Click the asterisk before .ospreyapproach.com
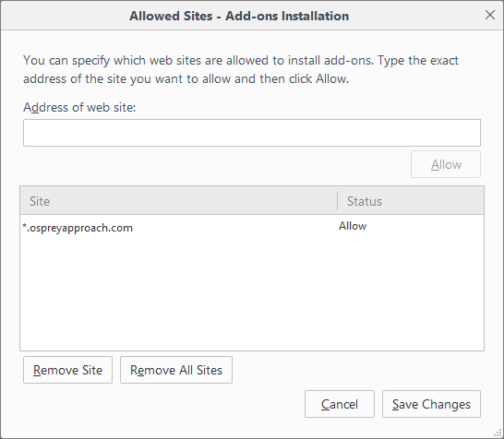This screenshot has width=504, height=439. (24, 226)
